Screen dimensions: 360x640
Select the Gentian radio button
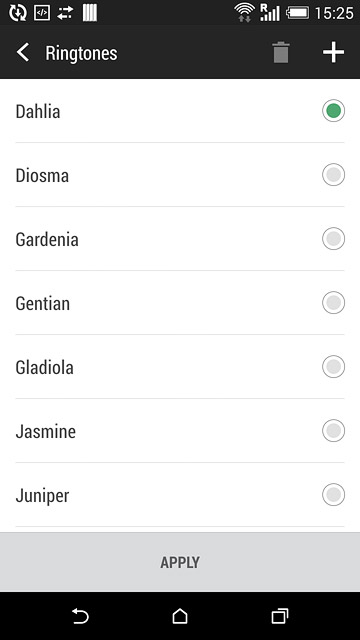(x=333, y=302)
